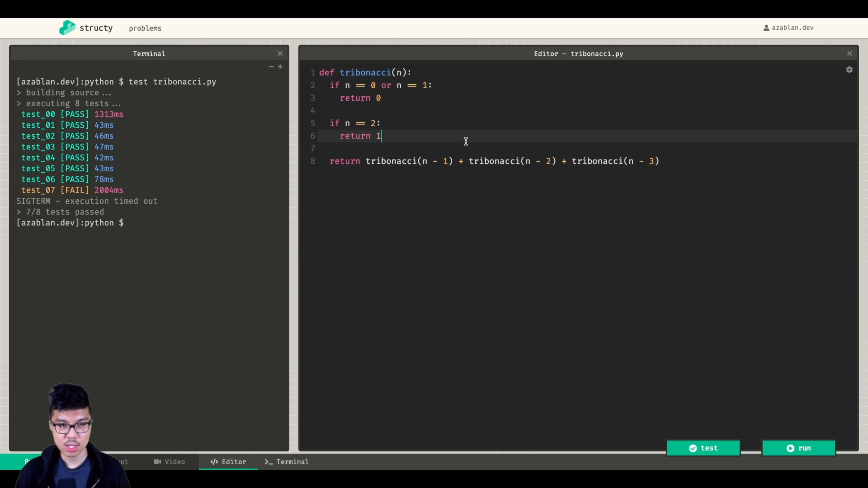Click 'if n == 2:' on line 5
This screenshot has height=488, width=868.
point(355,123)
